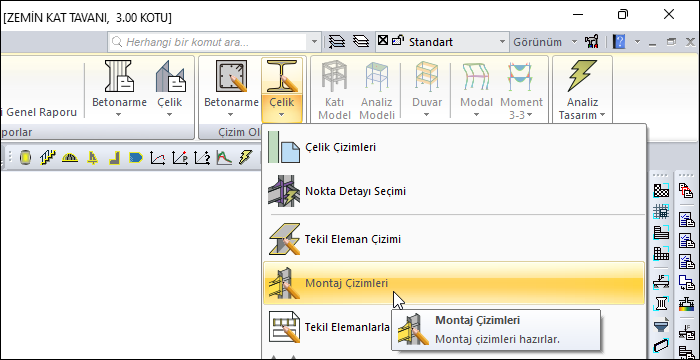The width and height of the screenshot is (700, 360).
Task: Choose Tekil Eleman Çizimi option
Action: (454, 239)
